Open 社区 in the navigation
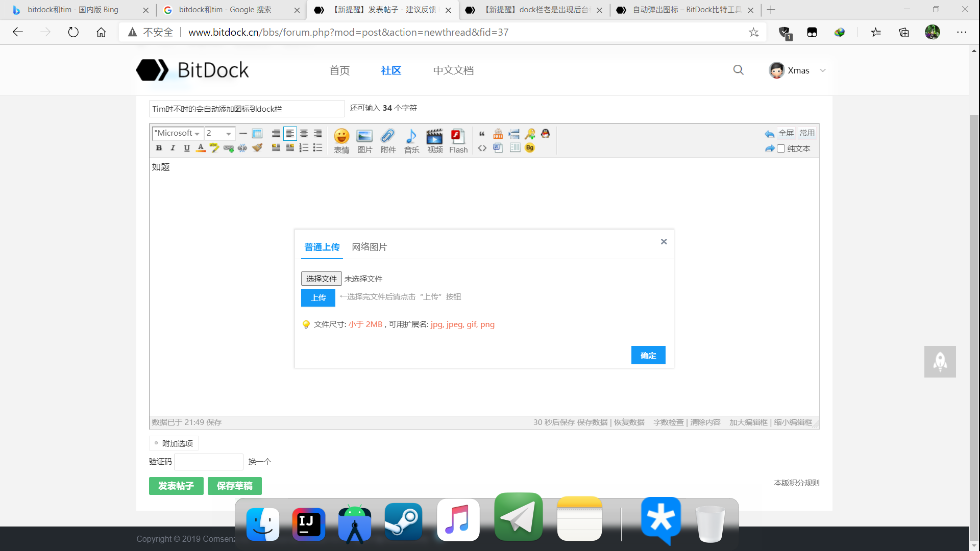The image size is (980, 551). coord(391,70)
